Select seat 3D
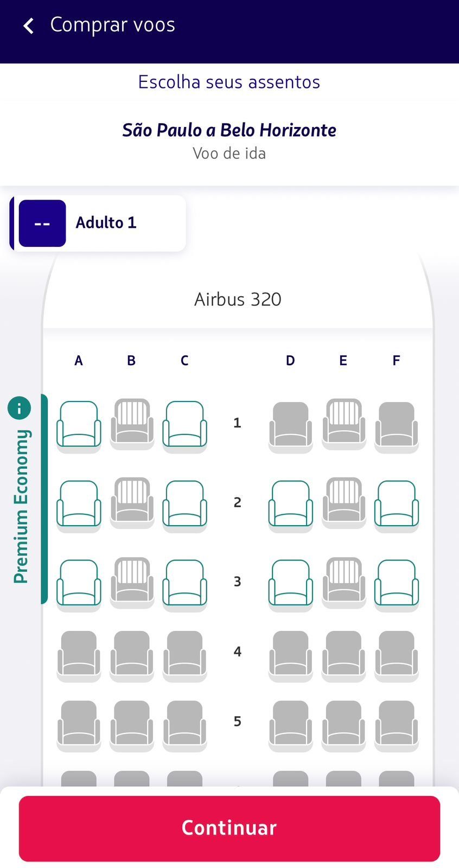 coord(290,583)
